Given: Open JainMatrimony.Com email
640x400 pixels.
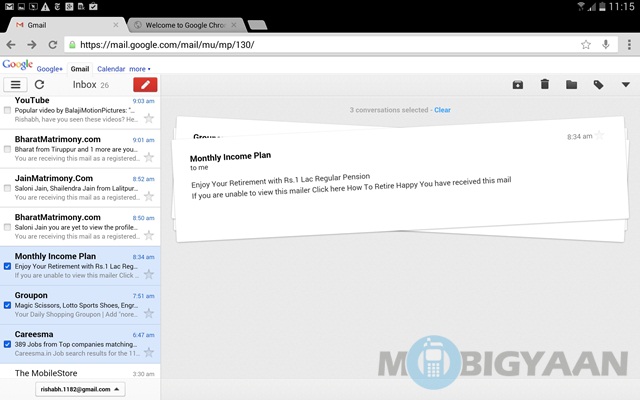Looking at the screenshot, I should pos(80,188).
